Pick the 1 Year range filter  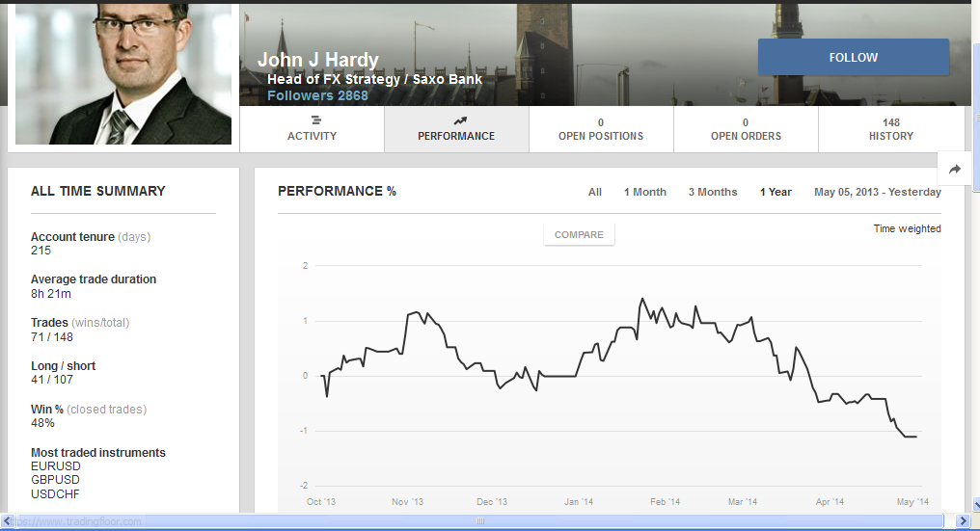(x=775, y=192)
